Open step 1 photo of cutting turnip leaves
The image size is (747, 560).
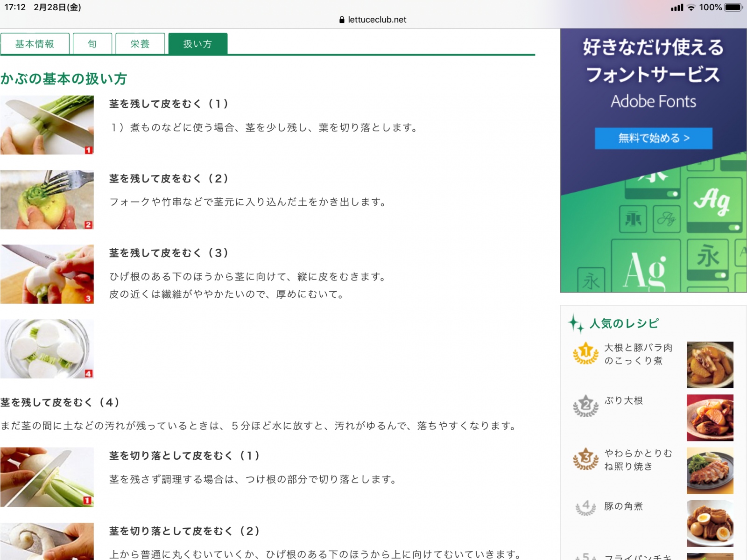pyautogui.click(x=47, y=125)
